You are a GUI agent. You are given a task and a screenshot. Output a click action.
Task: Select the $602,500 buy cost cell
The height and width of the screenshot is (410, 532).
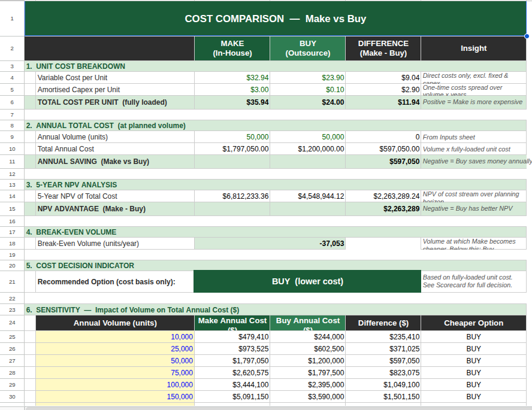coord(308,349)
